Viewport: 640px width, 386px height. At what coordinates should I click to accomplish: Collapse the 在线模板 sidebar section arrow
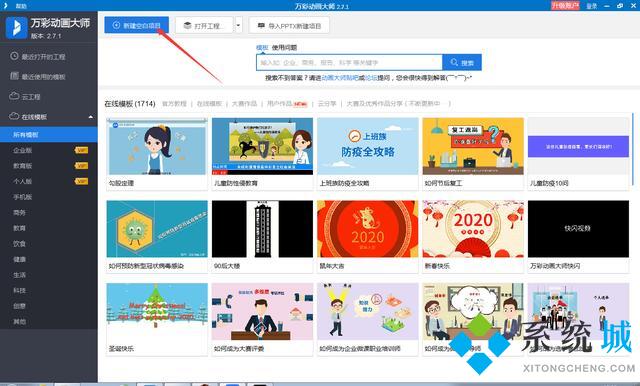[90, 117]
